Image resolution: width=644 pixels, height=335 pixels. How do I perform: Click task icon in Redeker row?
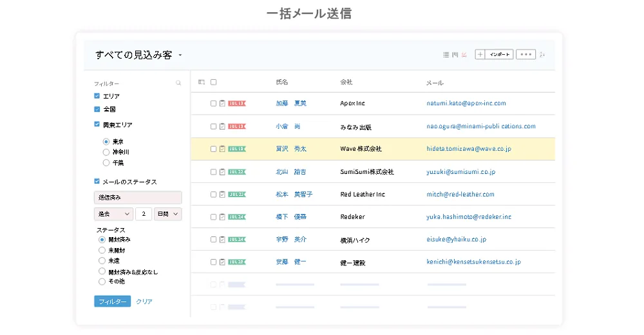tap(222, 216)
